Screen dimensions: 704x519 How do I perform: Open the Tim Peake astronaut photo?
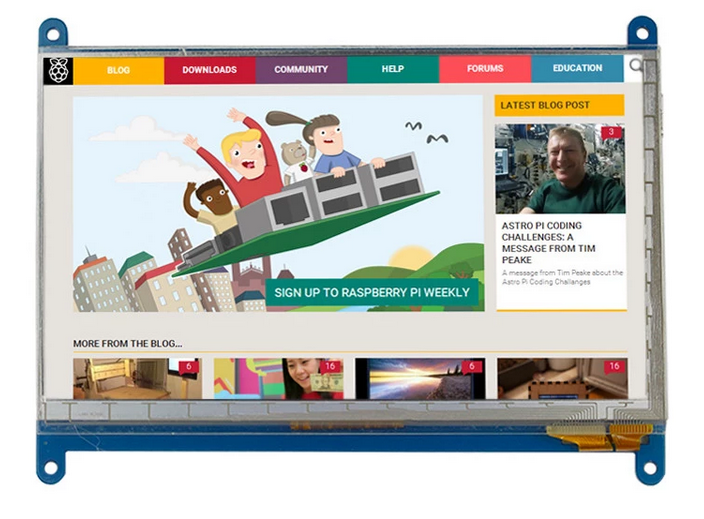tap(560, 168)
